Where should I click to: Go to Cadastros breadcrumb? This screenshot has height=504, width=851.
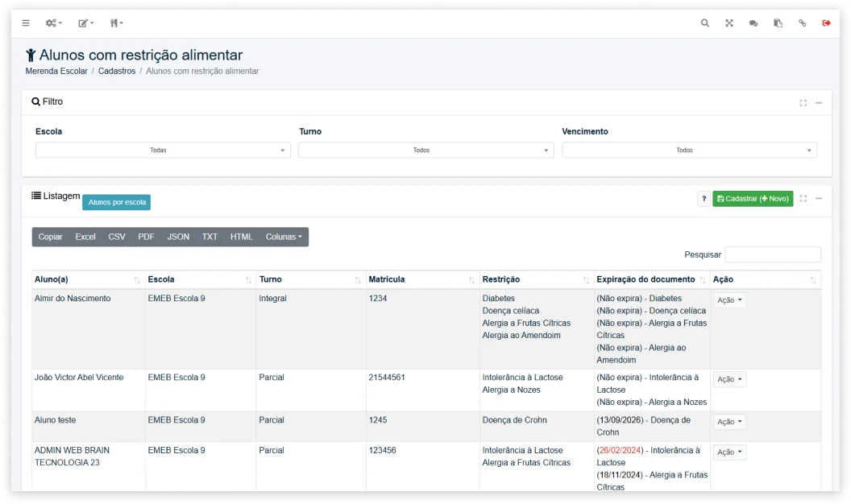pyautogui.click(x=117, y=71)
